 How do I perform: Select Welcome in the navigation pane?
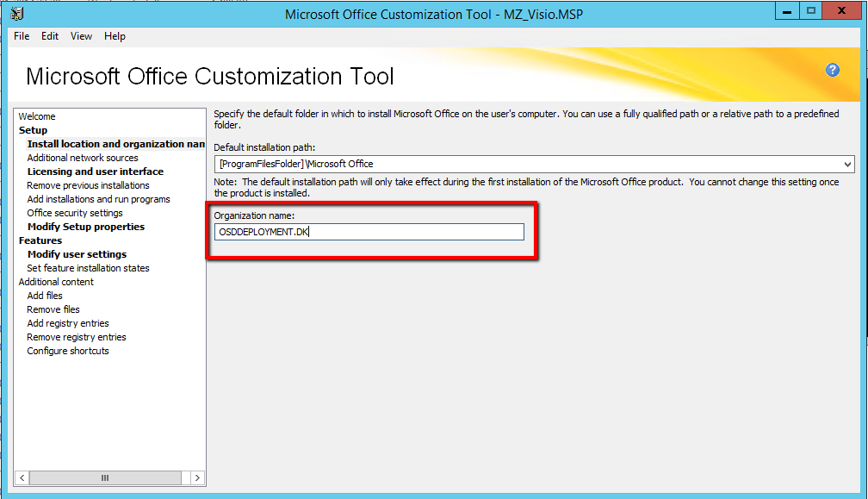pyautogui.click(x=37, y=116)
